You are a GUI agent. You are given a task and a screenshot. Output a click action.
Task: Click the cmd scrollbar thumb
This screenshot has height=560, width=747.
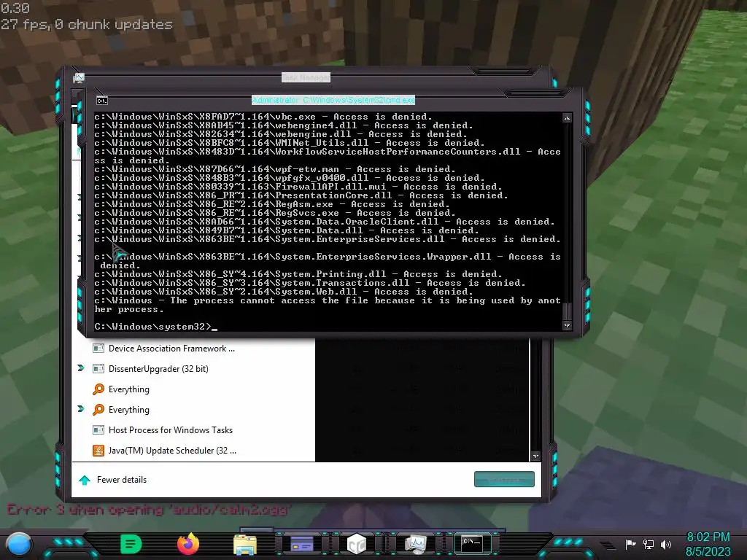pos(567,311)
